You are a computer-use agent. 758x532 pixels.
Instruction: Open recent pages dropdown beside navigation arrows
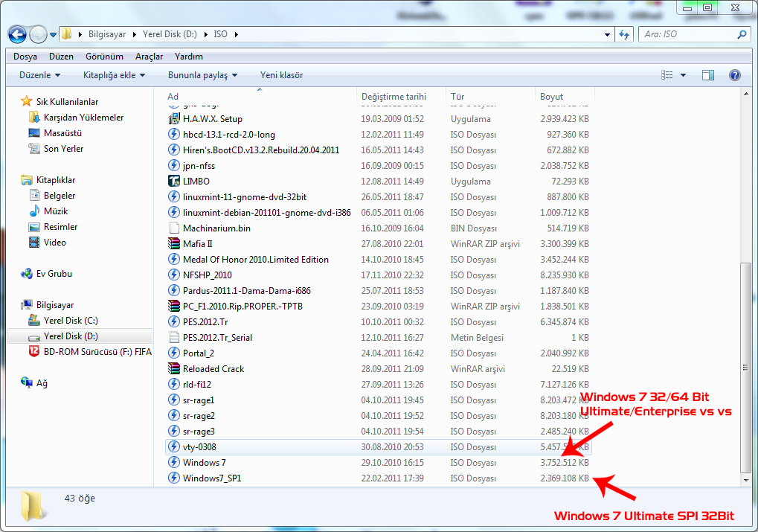coord(53,35)
